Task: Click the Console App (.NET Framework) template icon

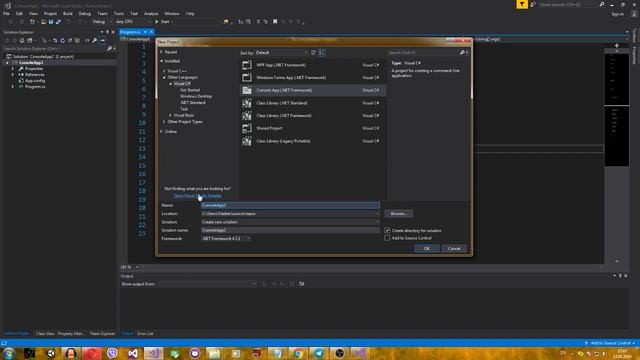Action: [x=247, y=90]
